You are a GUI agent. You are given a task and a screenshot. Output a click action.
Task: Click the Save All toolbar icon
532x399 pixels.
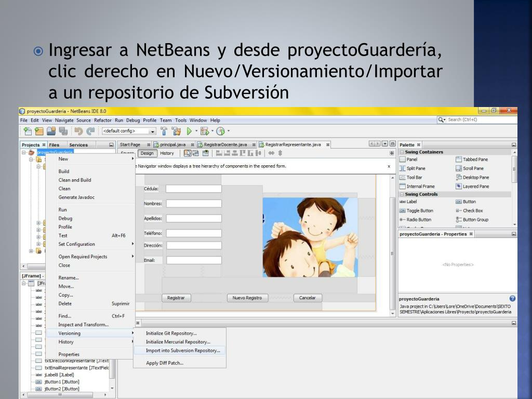point(63,131)
